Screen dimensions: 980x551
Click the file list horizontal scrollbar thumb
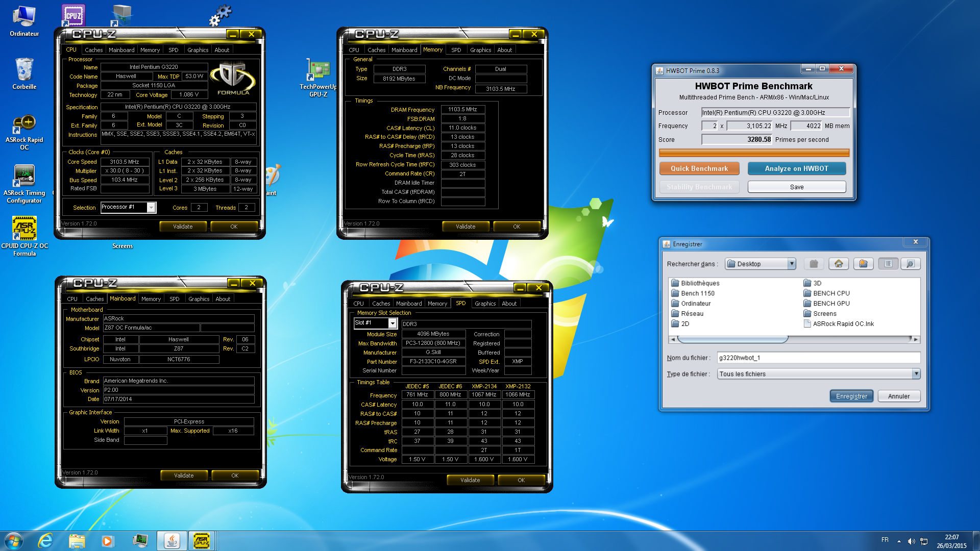[x=733, y=339]
